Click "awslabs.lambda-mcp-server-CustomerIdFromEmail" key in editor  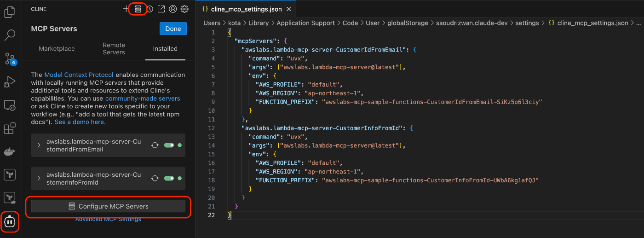tap(324, 50)
